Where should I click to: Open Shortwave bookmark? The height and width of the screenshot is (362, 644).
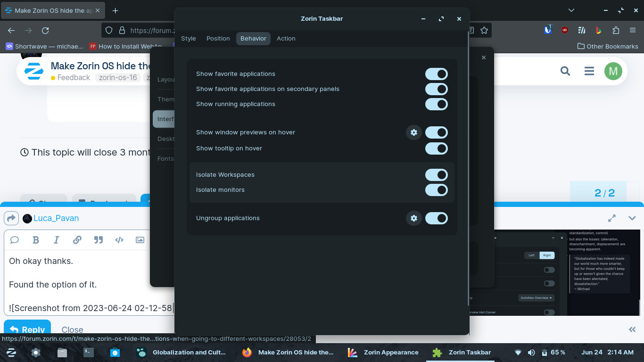pyautogui.click(x=44, y=46)
